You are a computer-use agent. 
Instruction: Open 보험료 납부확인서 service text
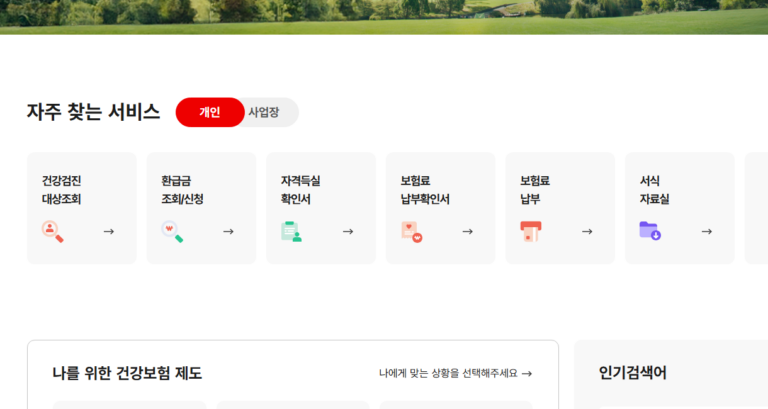click(x=425, y=190)
